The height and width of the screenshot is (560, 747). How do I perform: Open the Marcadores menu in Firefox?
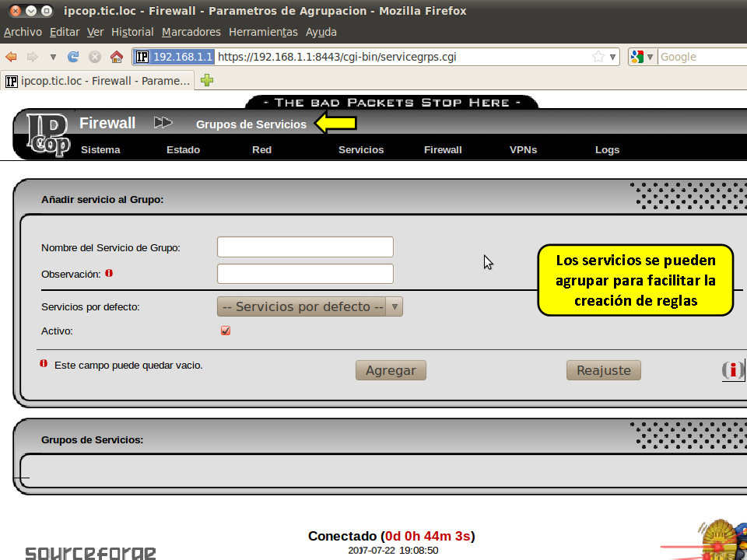click(191, 32)
